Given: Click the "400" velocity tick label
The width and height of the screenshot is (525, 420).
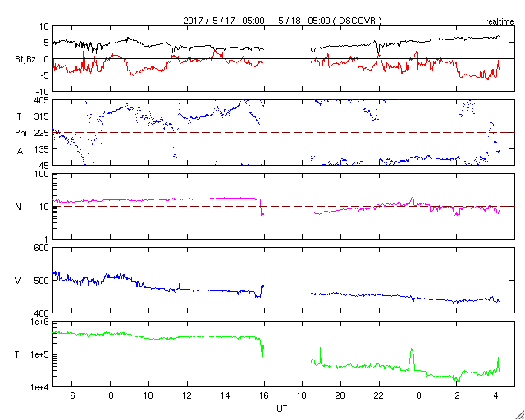Looking at the screenshot, I should pyautogui.click(x=42, y=313).
